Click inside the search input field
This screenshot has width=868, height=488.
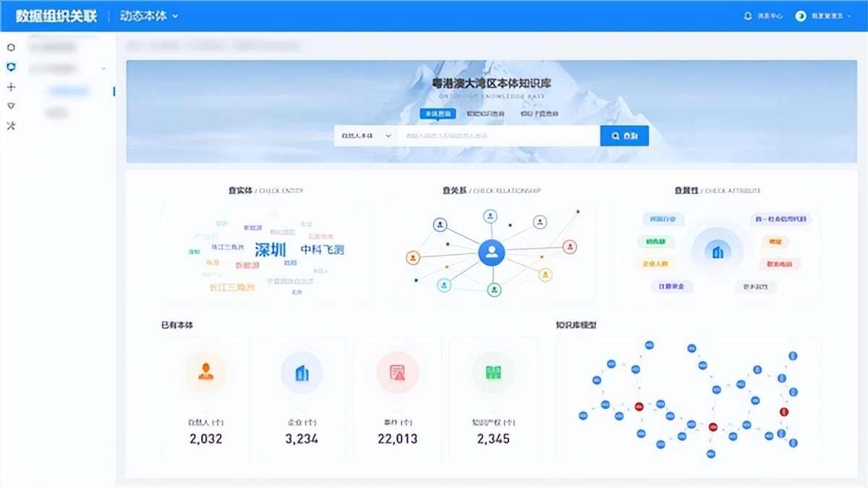(x=499, y=135)
